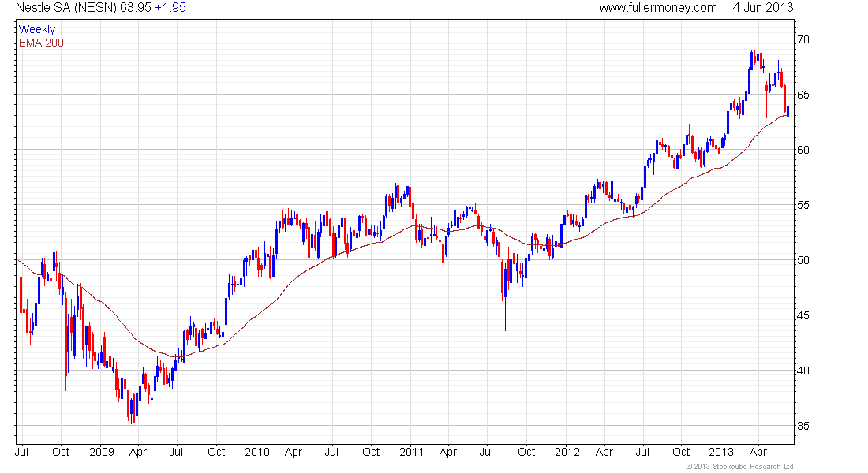The image size is (868, 473).
Task: Click the Stockcube Research Ltd copyright text
Action: click(739, 467)
